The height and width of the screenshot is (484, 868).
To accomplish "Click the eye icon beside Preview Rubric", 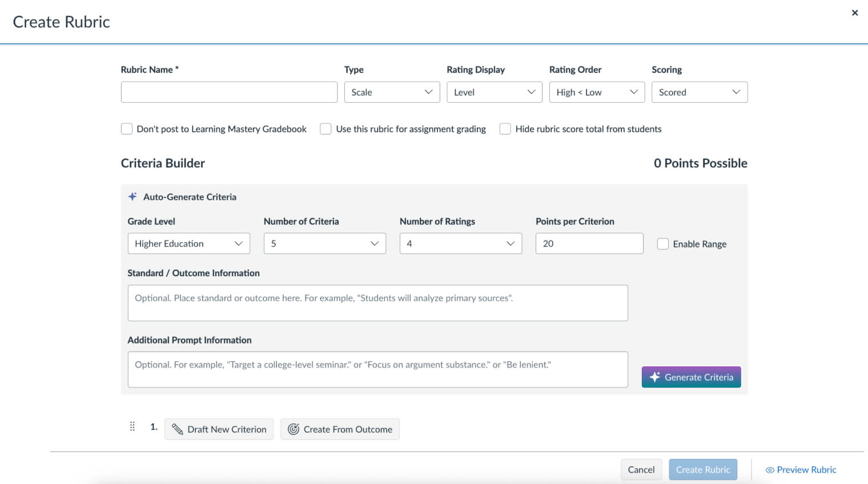I will tap(770, 470).
